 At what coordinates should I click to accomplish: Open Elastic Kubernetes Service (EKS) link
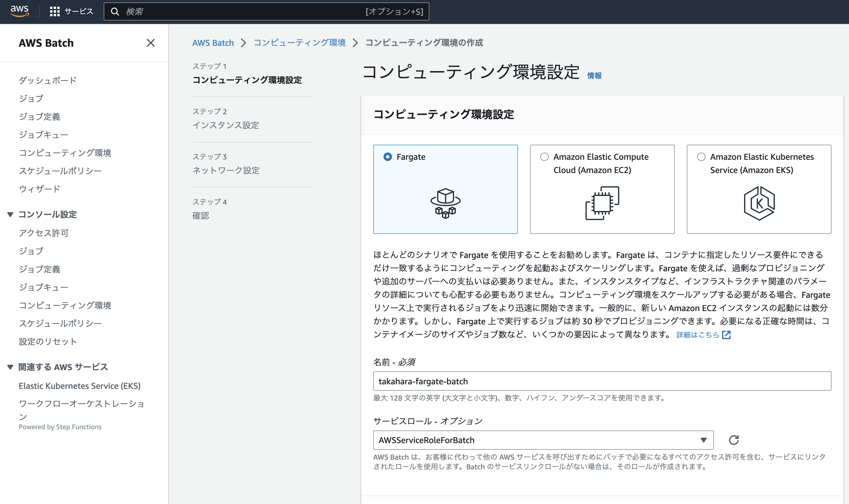pyautogui.click(x=80, y=386)
